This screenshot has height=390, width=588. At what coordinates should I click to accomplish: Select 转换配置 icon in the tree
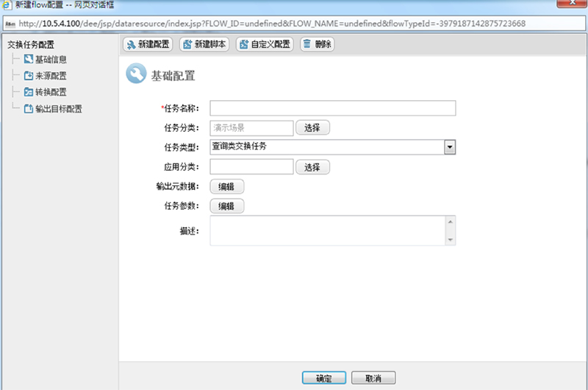pos(29,92)
